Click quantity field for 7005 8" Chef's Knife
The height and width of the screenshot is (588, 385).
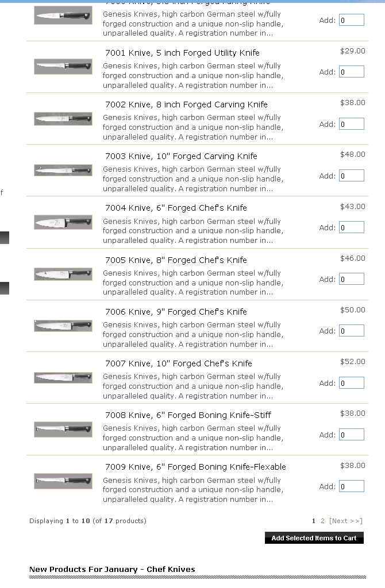pos(351,279)
